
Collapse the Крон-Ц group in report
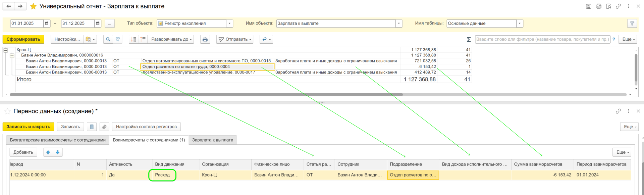tap(6, 50)
